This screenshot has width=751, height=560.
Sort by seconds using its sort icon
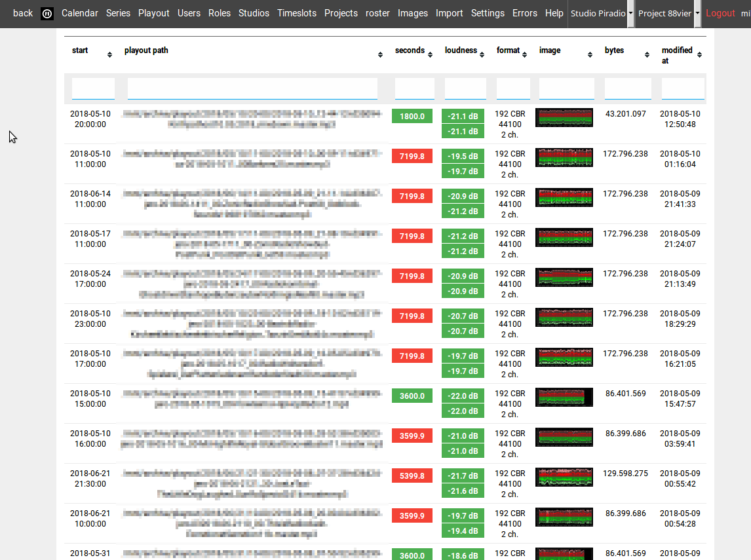coord(431,55)
